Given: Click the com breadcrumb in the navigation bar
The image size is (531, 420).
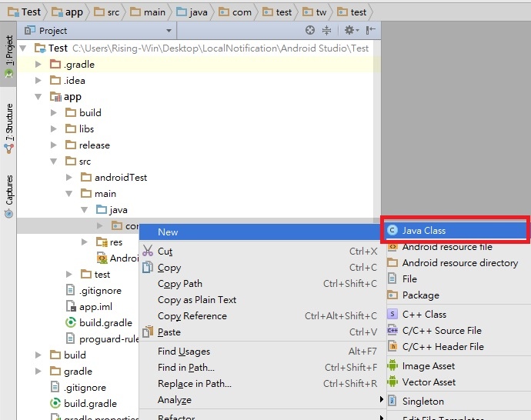Looking at the screenshot, I should point(235,12).
